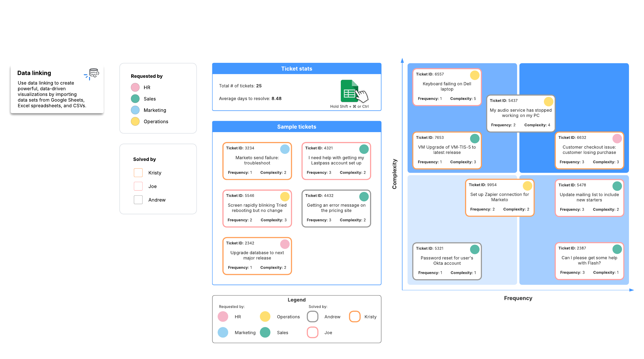Check the Joe box under Solved by
The width and height of the screenshot is (644, 359).
[x=138, y=186]
